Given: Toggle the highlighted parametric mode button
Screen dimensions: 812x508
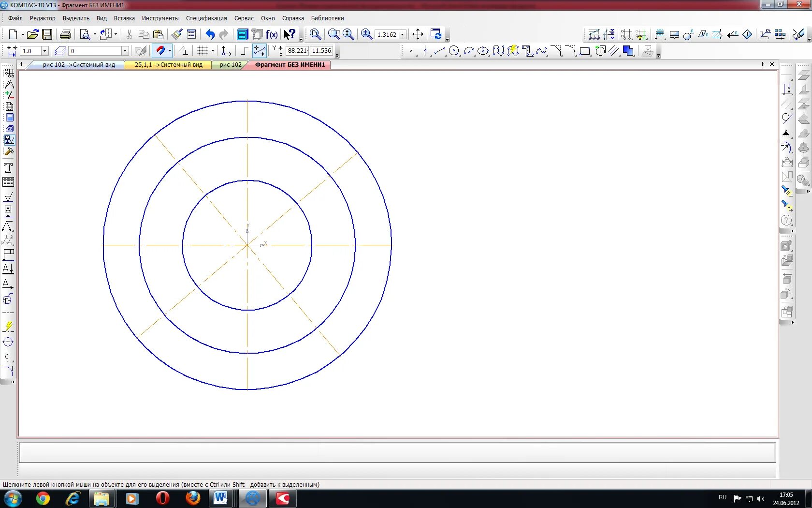Looking at the screenshot, I should [x=259, y=51].
